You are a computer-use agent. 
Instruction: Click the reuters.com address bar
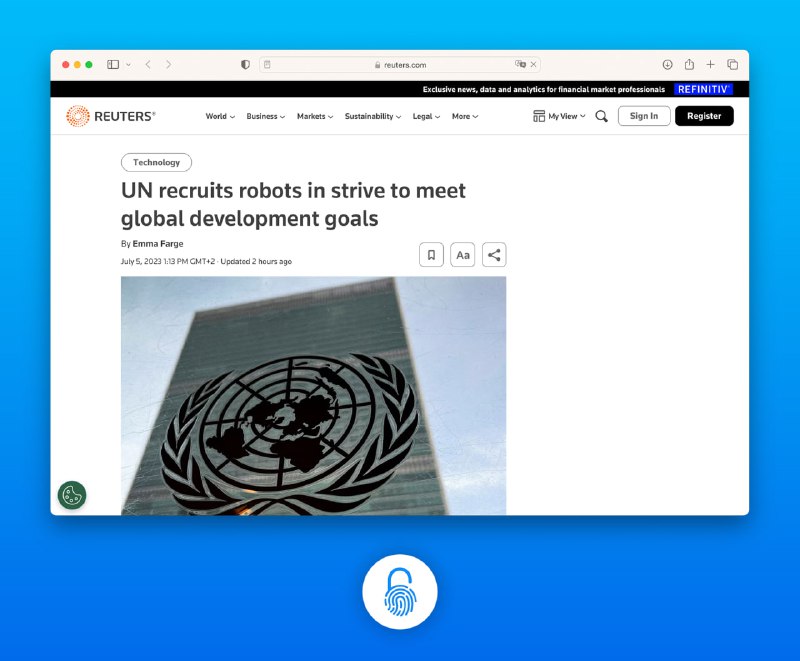[400, 65]
